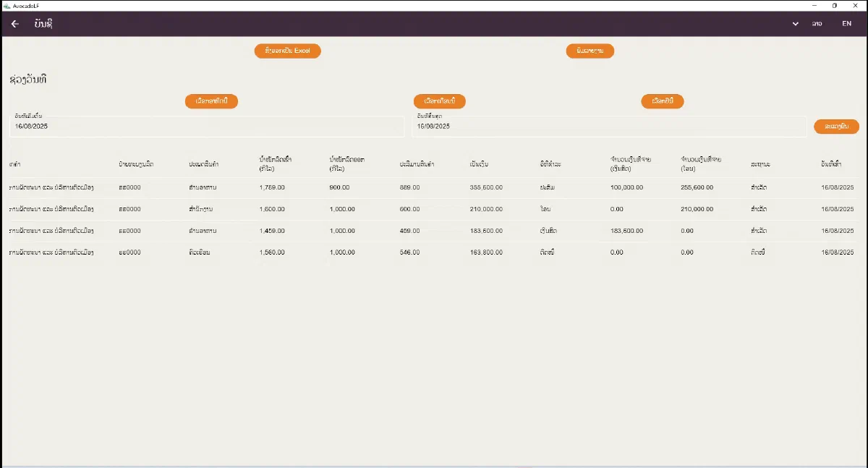Click the print report button

coord(590,51)
